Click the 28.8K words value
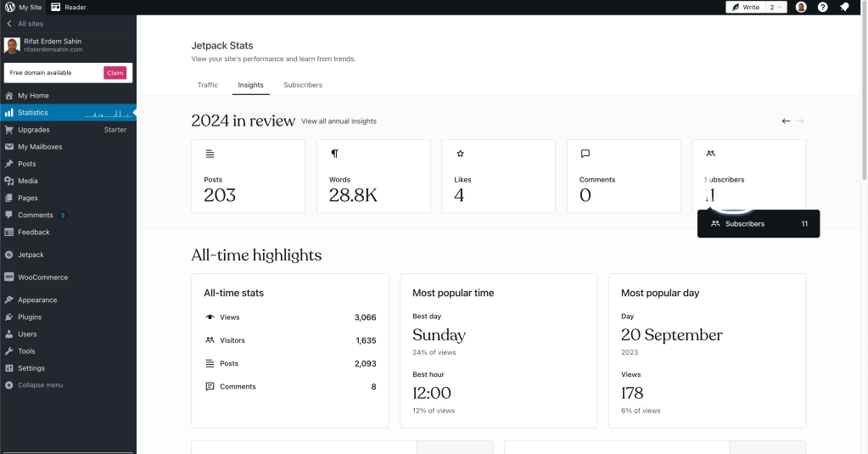 [x=353, y=195]
